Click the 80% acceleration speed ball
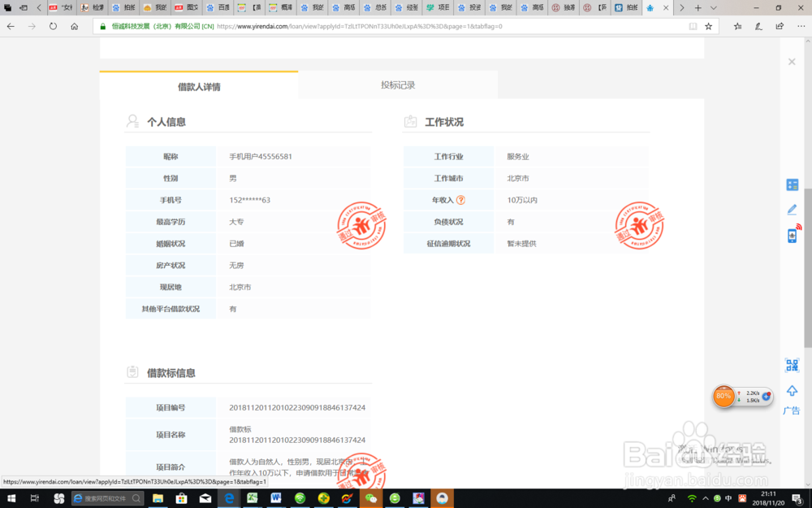 tap(725, 397)
